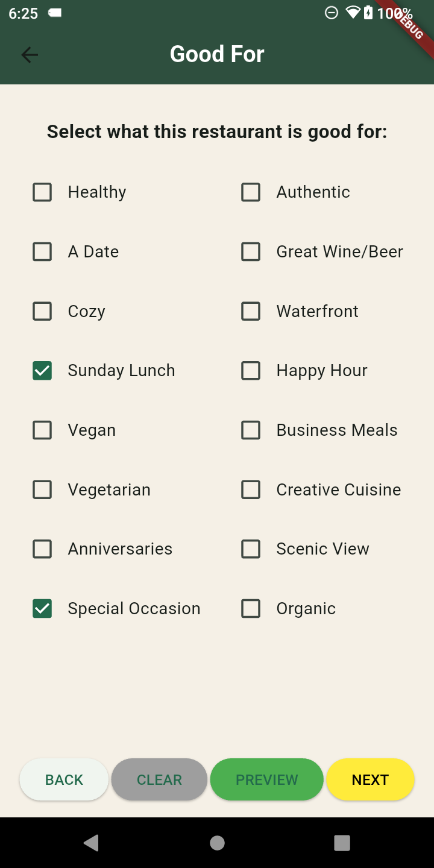
Task: Tap the back arrow in header
Action: pyautogui.click(x=30, y=55)
